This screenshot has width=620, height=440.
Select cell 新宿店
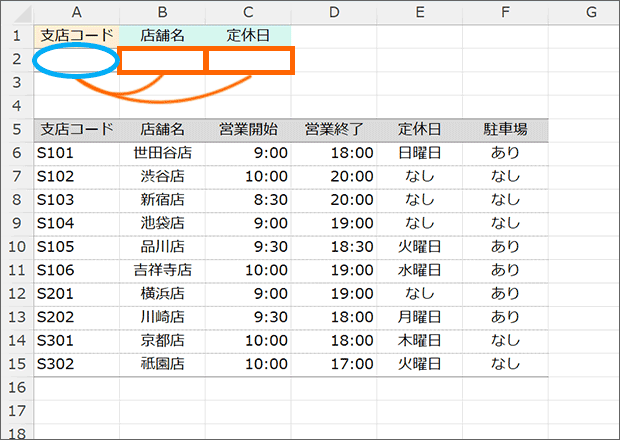click(163, 200)
